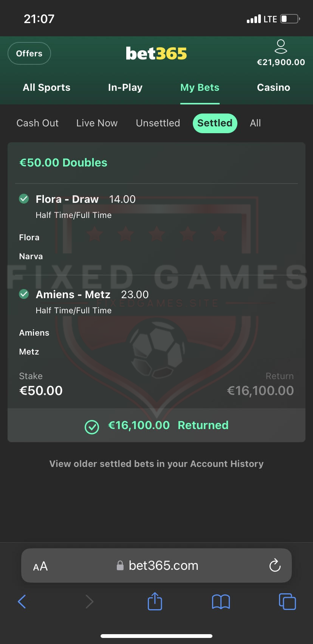Open Safari bookmarks book icon

pos(221,602)
